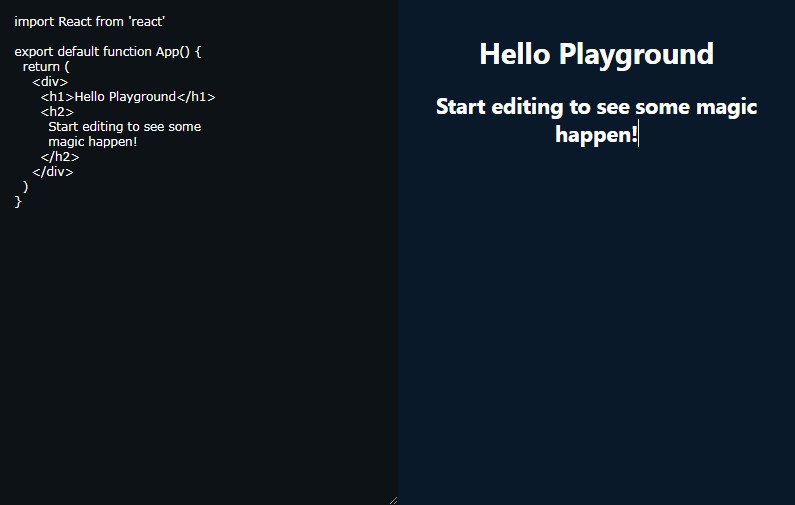Click the 'import React from' code line
Image resolution: width=795 pixels, height=505 pixels.
point(90,22)
